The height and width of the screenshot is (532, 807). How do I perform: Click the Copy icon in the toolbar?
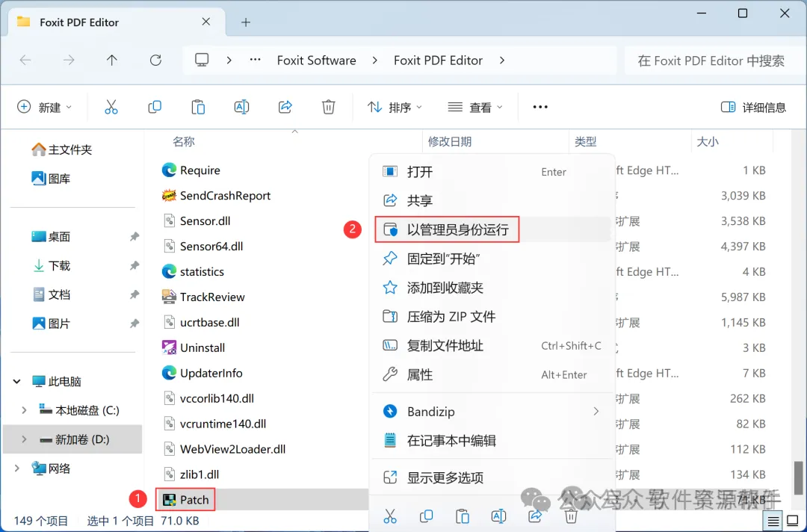155,107
